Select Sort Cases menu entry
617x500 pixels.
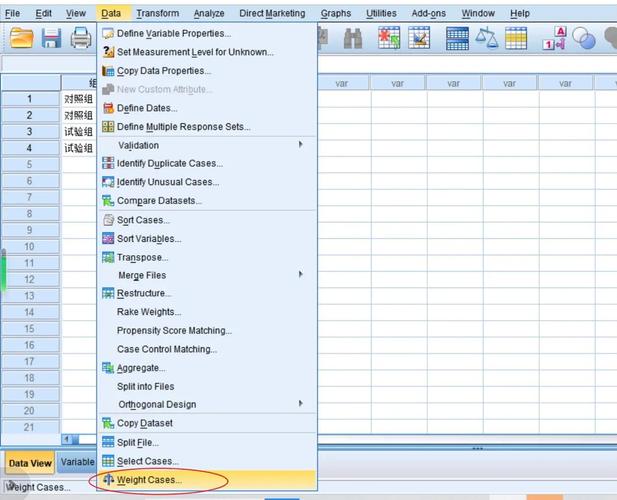142,220
